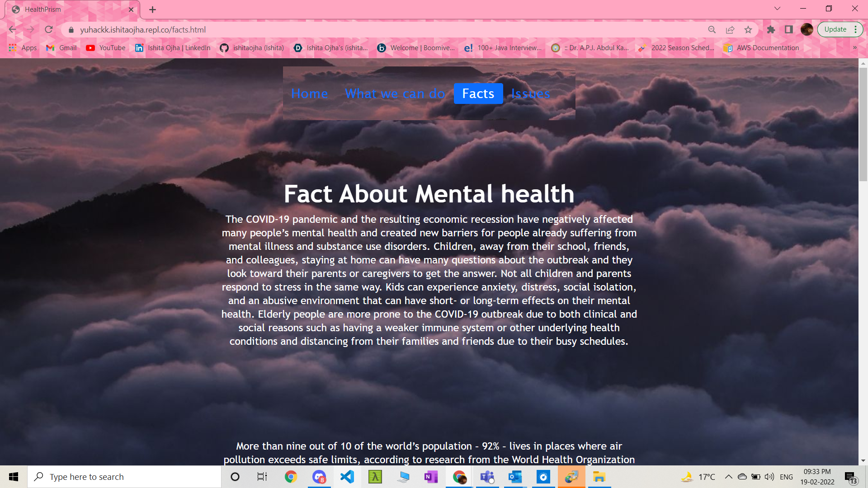
Task: Expand the hidden bookmarks chevron
Action: tap(854, 48)
